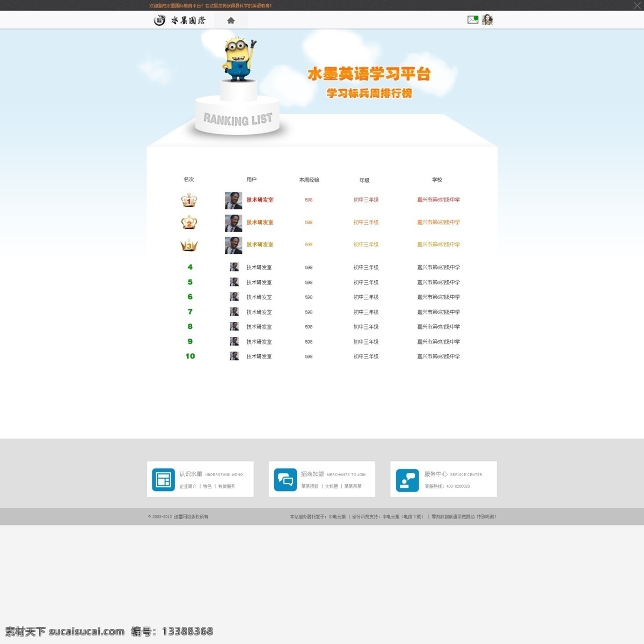The width and height of the screenshot is (644, 644).
Task: Open the first-place 技术研发室 user name
Action: click(x=260, y=200)
